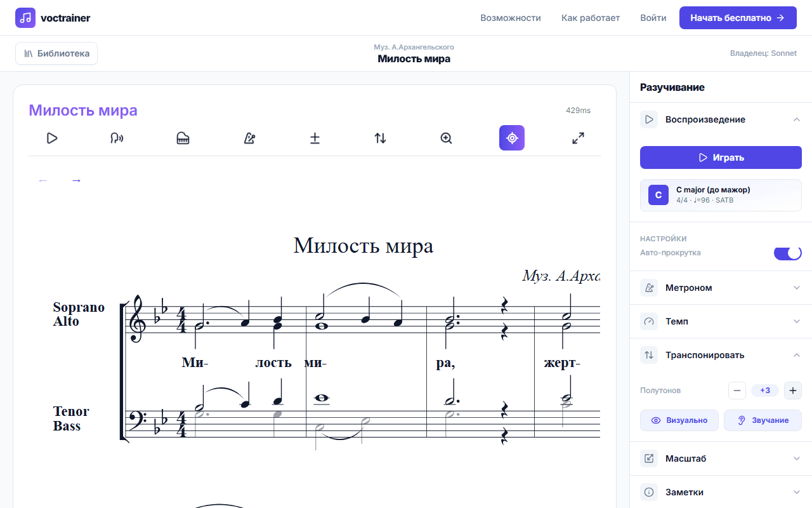Open the metronome tool in the score toolbar
Image resolution: width=812 pixels, height=508 pixels.
(x=249, y=138)
